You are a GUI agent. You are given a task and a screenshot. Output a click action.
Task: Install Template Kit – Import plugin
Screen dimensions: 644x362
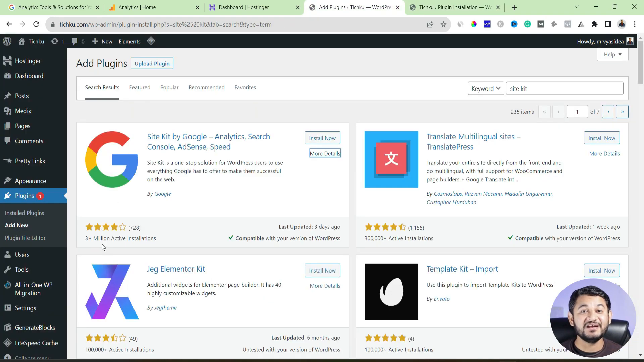point(602,270)
